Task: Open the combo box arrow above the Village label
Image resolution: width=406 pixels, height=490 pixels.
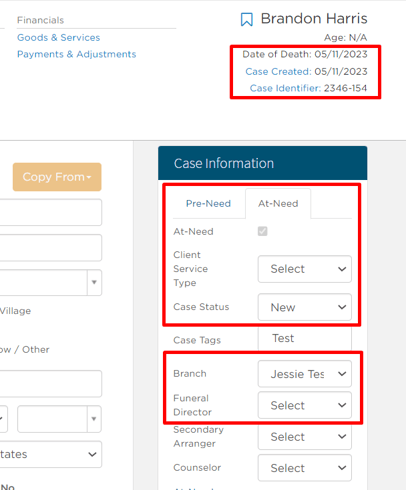Action: (x=94, y=282)
